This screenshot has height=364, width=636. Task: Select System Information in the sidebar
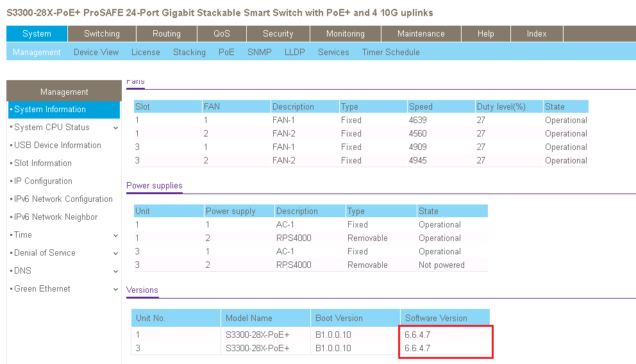(64, 110)
